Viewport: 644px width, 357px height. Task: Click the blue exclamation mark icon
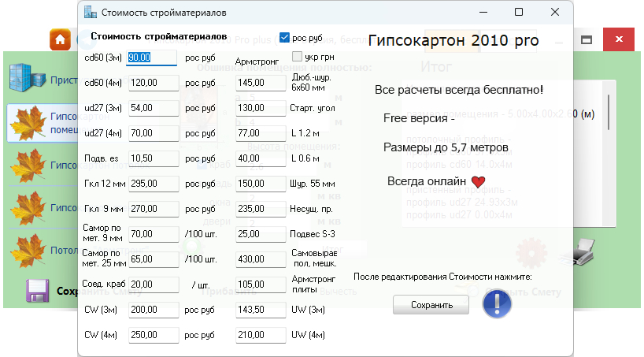[x=497, y=304]
